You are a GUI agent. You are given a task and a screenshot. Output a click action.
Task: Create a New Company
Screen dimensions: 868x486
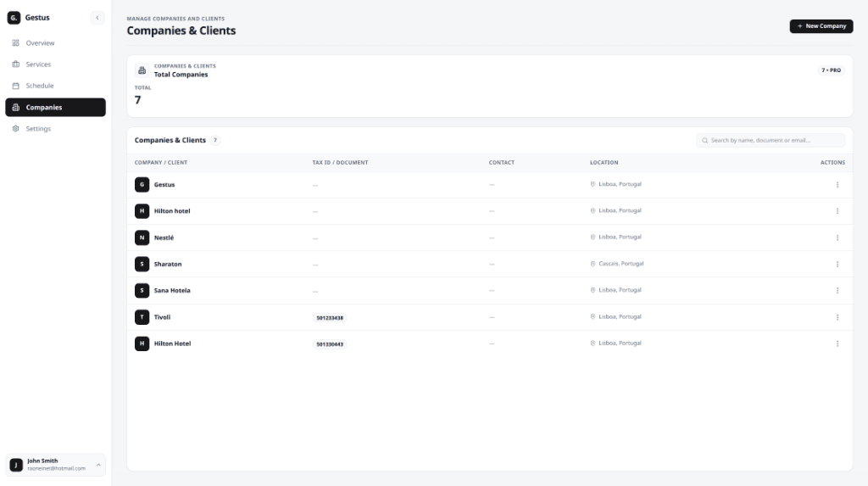821,26
